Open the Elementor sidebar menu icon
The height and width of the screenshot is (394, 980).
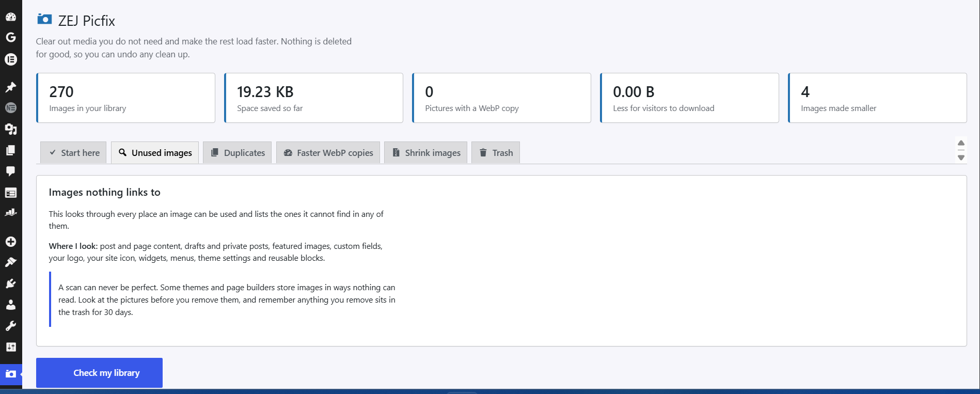click(11, 59)
